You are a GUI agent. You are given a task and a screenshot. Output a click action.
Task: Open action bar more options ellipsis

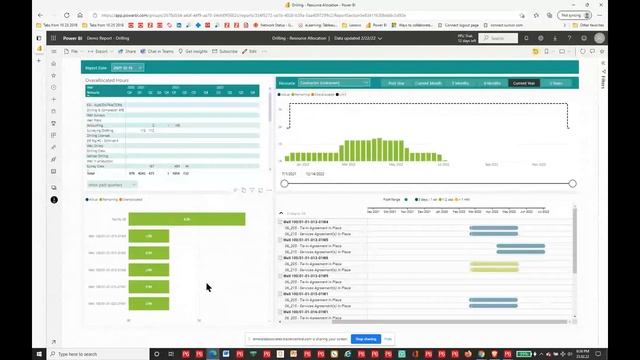(264, 51)
